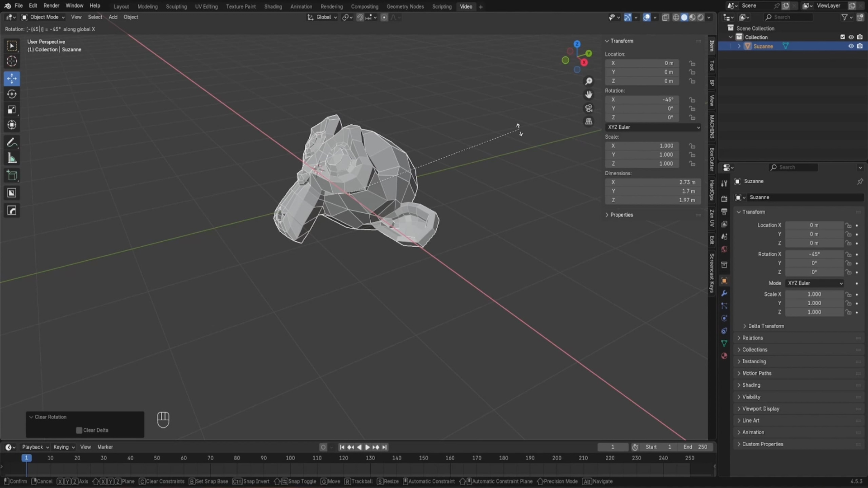Expand the Delta Transform panel

coord(765,326)
